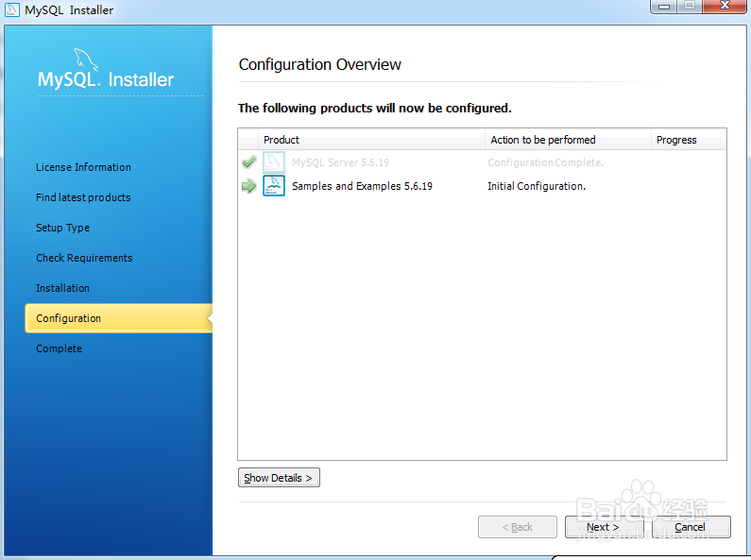
Task: Select Check Requirements step
Action: tap(84, 258)
